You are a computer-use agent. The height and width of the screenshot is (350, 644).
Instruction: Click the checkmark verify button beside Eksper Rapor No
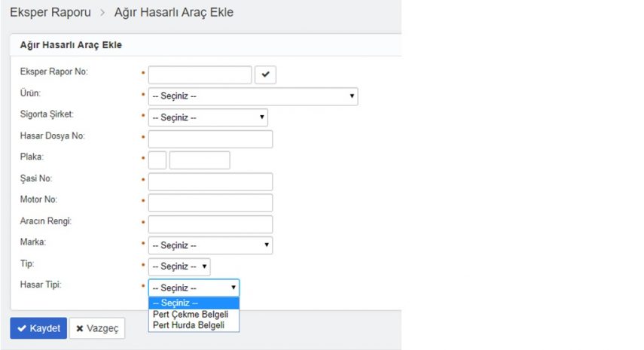(x=266, y=75)
